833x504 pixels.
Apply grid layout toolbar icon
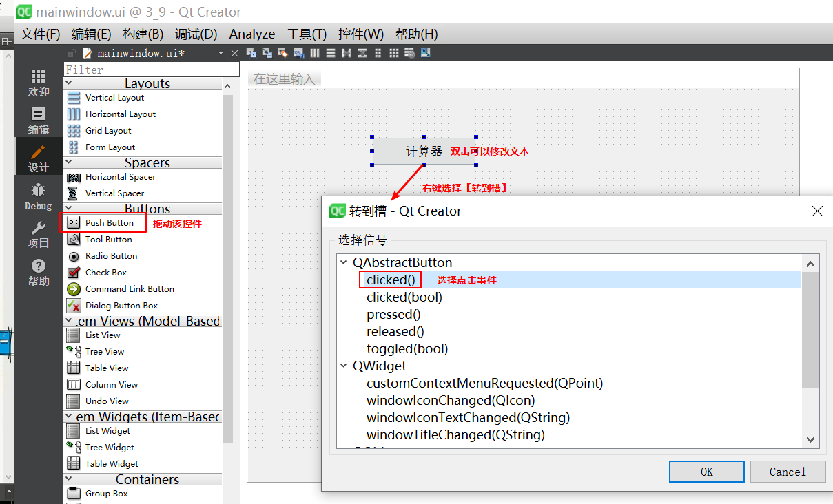click(x=394, y=53)
